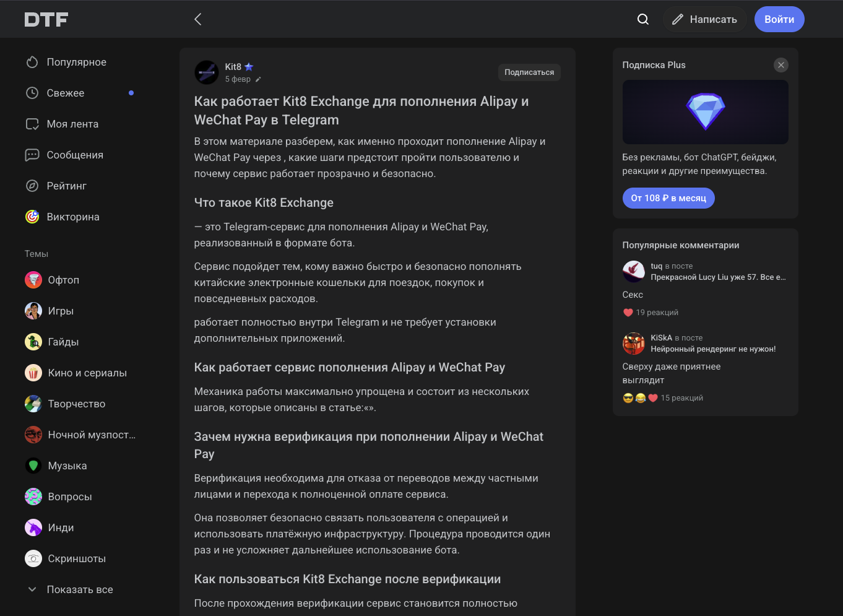Click the tuq commenter avatar
843x616 pixels.
tap(633, 272)
